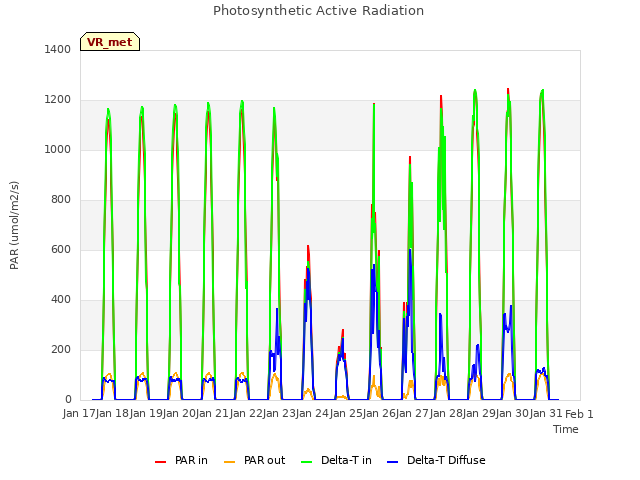The height and width of the screenshot is (480, 640).
Task: Click the green Delta-T in legend swatch
Action: click(x=307, y=462)
